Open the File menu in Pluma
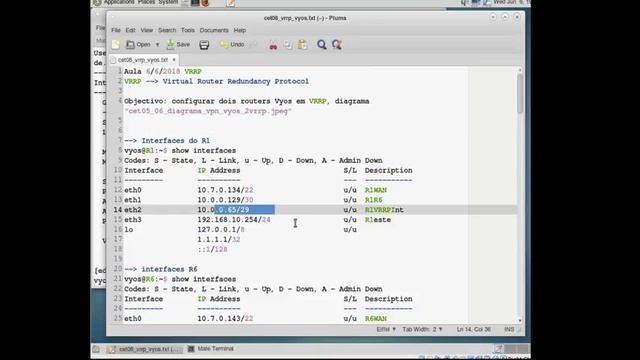Image resolution: width=640 pixels, height=360 pixels. click(x=116, y=30)
